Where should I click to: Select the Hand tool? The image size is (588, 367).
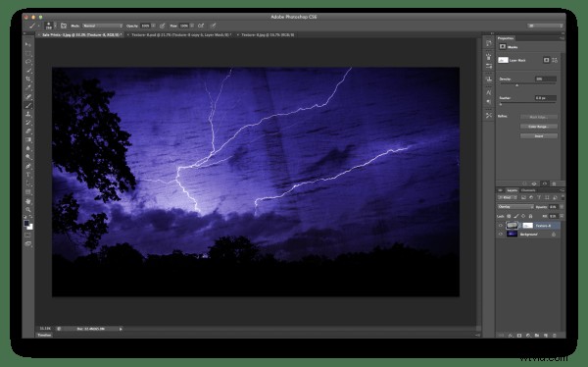pyautogui.click(x=28, y=200)
